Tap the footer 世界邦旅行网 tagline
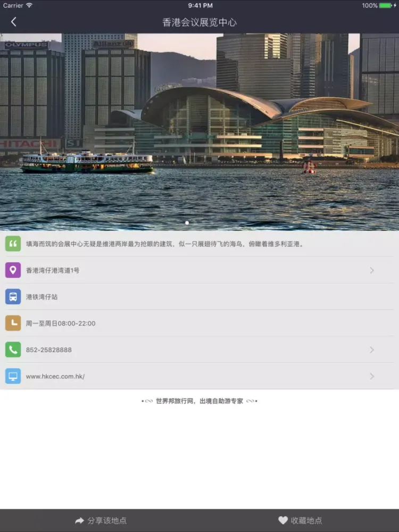The height and width of the screenshot is (532, 399). click(199, 401)
